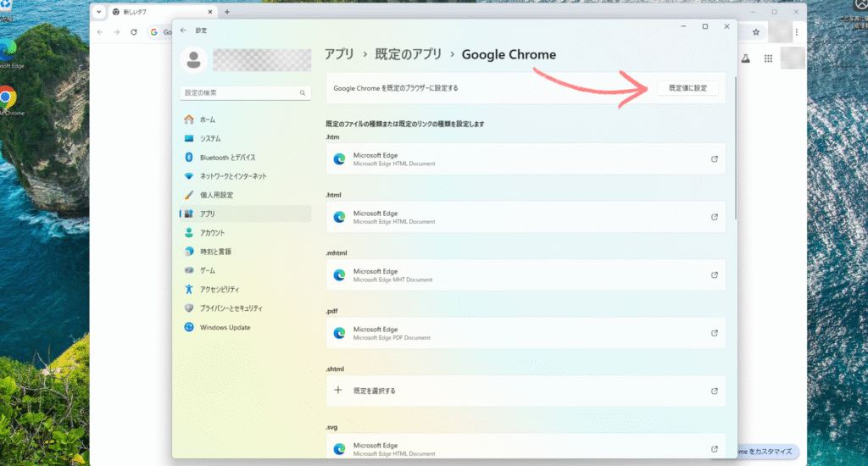Open the .pdf default app row

click(x=526, y=333)
